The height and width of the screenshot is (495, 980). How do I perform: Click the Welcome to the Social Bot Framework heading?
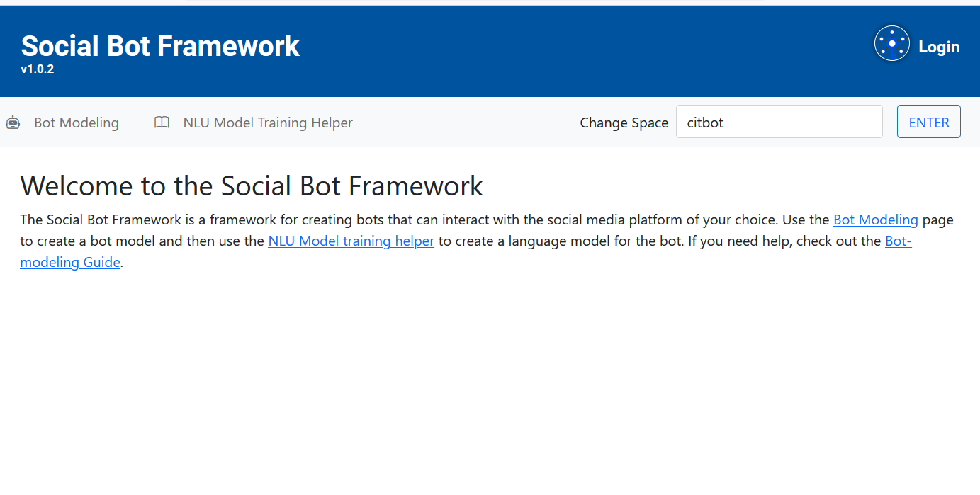(x=252, y=186)
